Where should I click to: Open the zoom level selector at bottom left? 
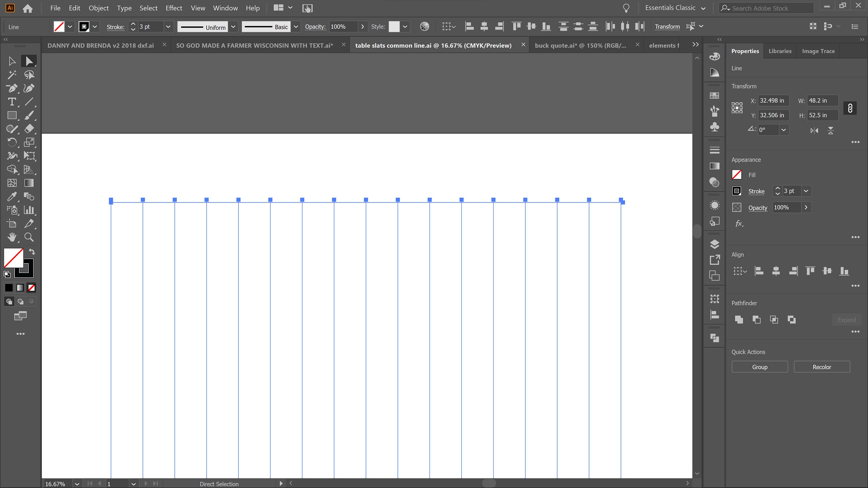click(x=77, y=484)
